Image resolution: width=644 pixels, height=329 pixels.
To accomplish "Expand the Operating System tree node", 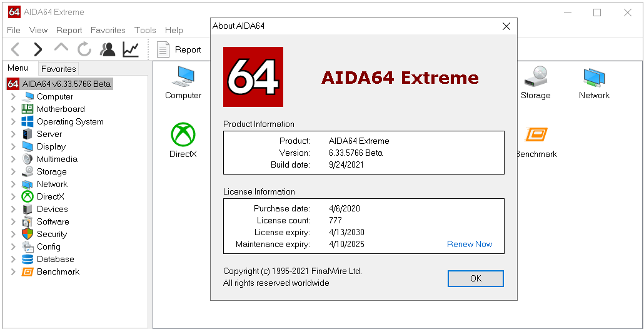I will point(13,121).
